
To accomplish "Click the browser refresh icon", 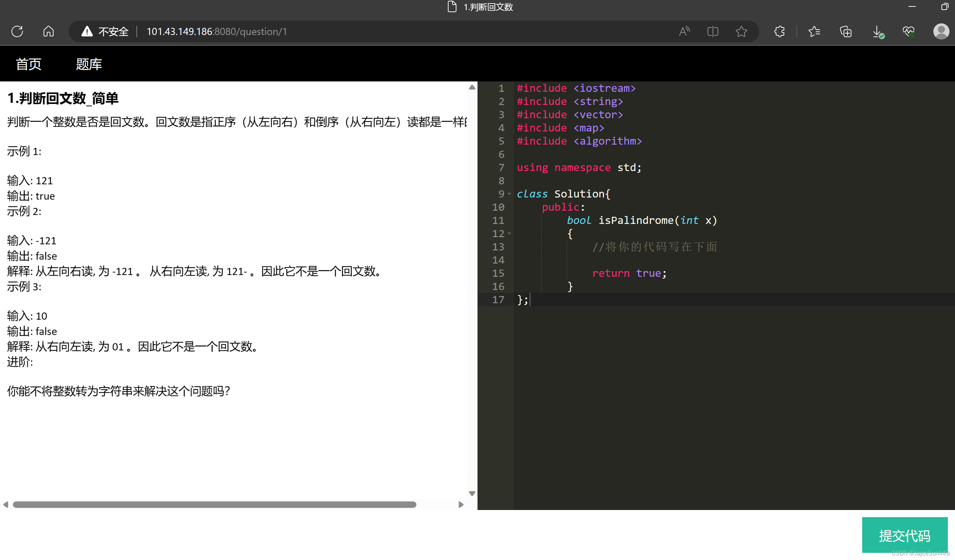I will point(17,31).
